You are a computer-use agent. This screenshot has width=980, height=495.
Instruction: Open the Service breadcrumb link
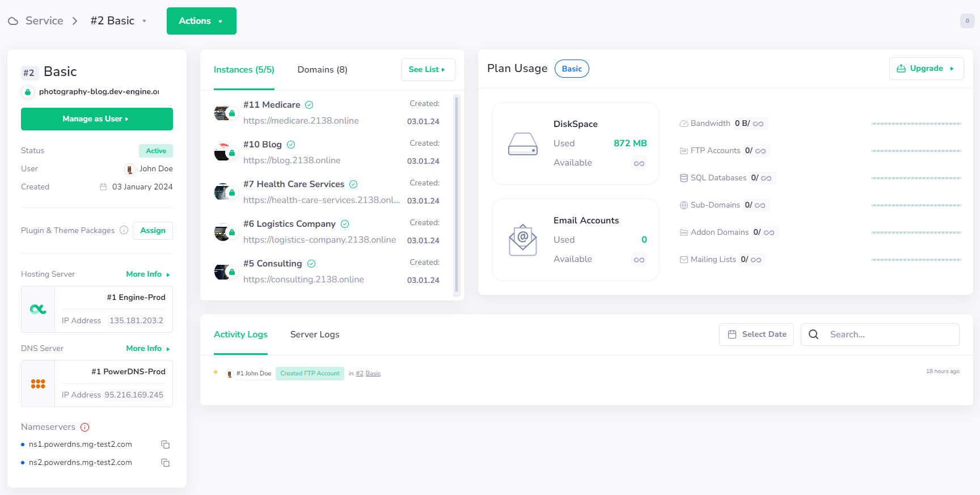44,21
